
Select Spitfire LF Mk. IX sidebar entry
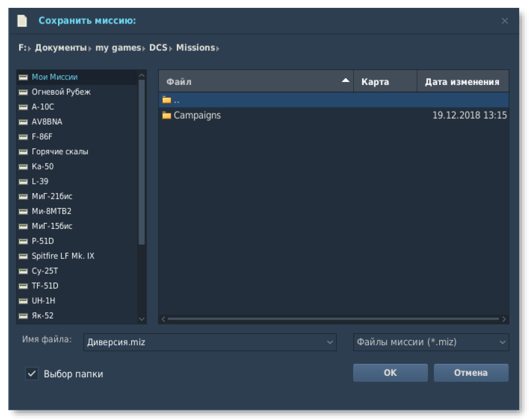point(63,256)
